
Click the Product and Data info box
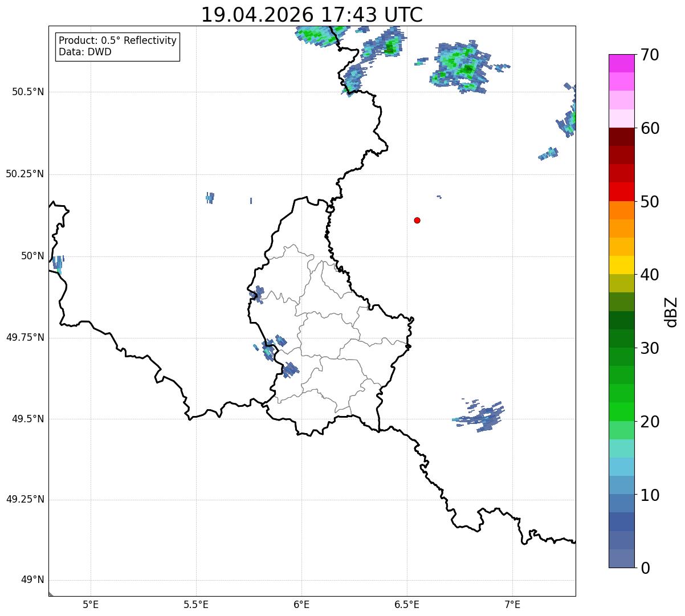(117, 46)
